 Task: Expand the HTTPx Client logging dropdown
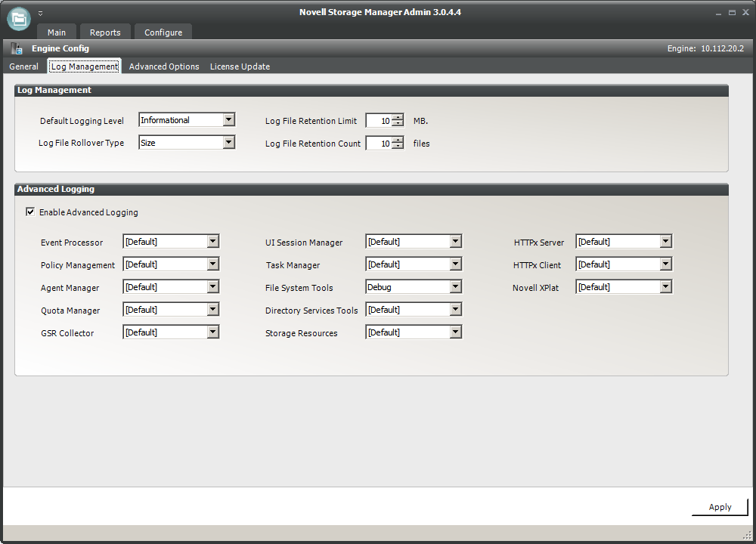click(x=666, y=264)
